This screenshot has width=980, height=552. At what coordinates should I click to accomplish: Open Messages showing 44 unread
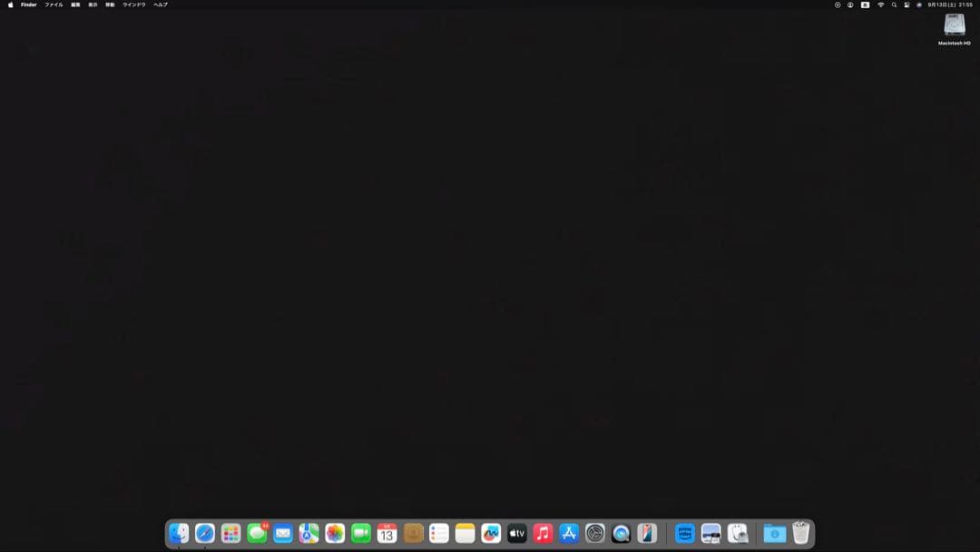[257, 533]
